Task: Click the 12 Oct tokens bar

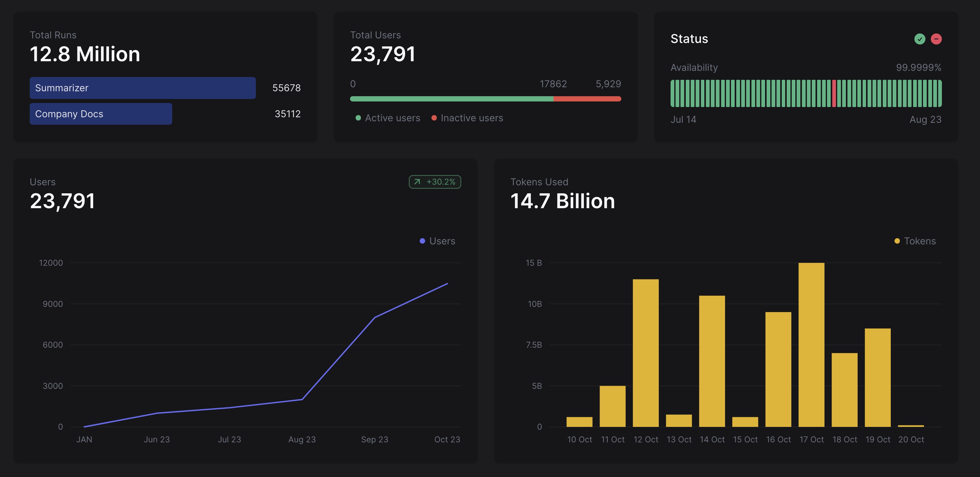Action: click(x=645, y=353)
